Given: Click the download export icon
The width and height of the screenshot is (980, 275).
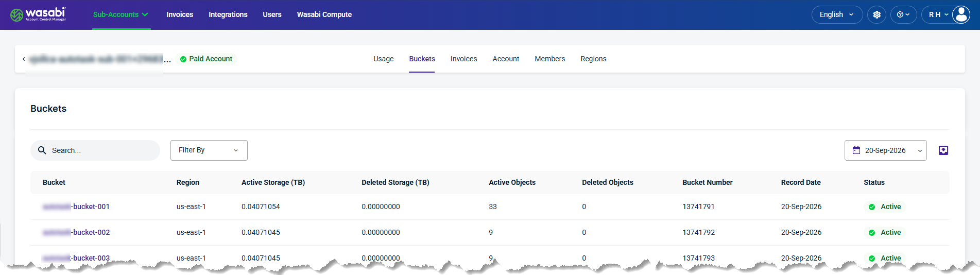Looking at the screenshot, I should 943,150.
